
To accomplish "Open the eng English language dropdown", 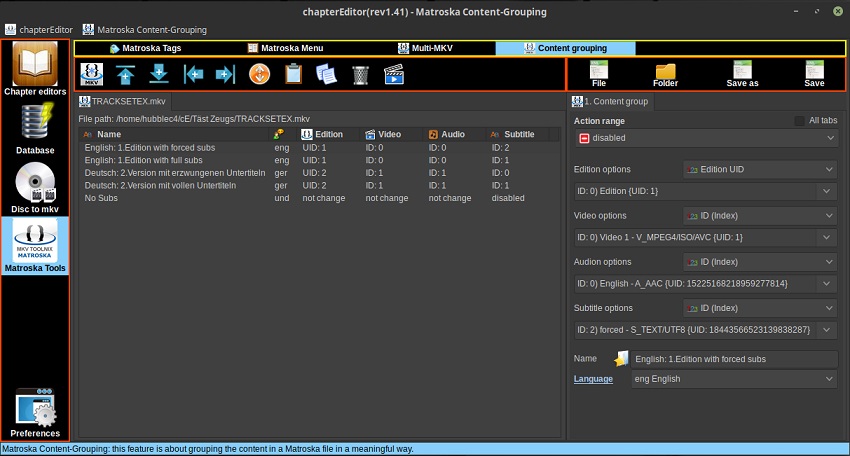I will click(x=734, y=378).
